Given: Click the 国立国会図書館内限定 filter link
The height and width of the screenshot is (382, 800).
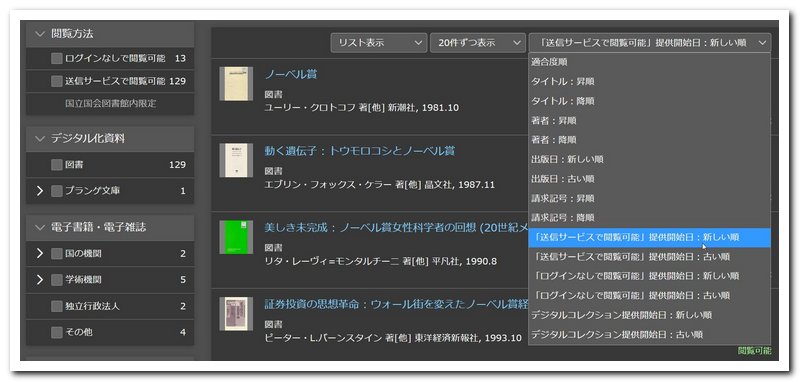Looking at the screenshot, I should point(111,104).
